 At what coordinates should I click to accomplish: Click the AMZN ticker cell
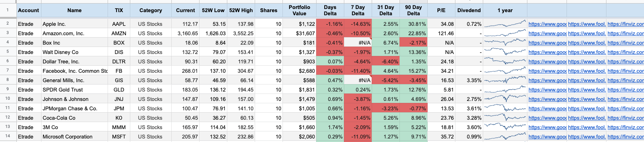119,33
